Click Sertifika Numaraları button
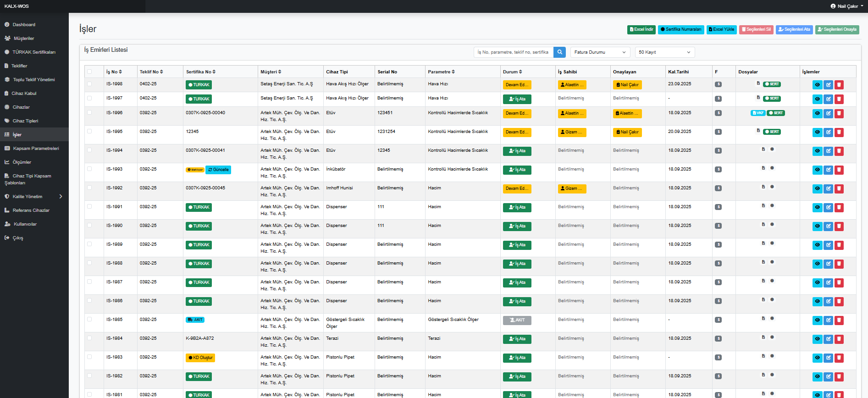 [681, 29]
